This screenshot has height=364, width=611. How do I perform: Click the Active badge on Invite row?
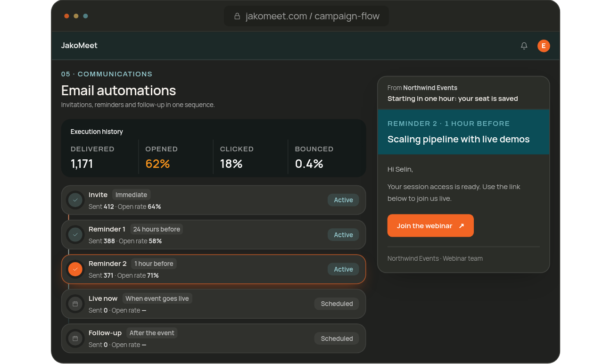click(x=343, y=200)
